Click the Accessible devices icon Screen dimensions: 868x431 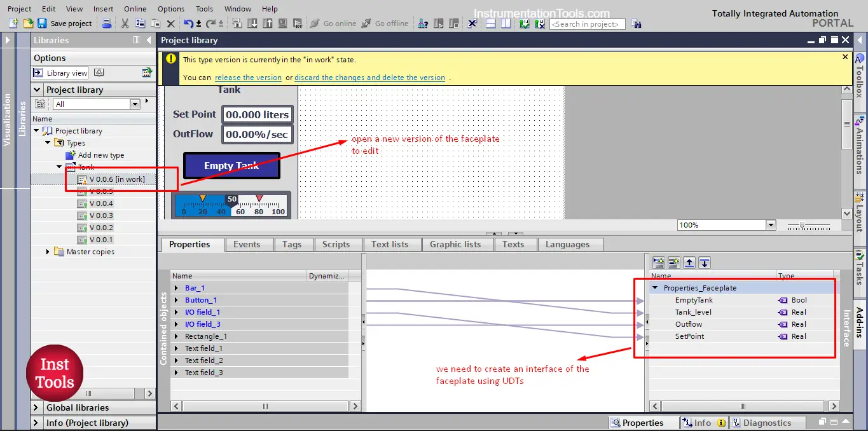point(423,24)
